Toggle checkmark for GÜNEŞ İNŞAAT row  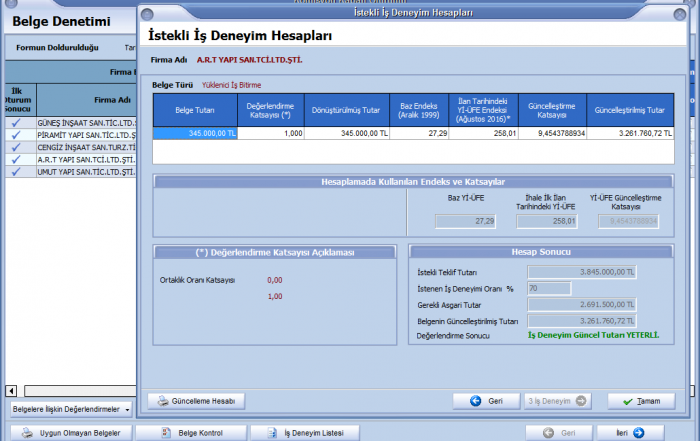(16, 123)
